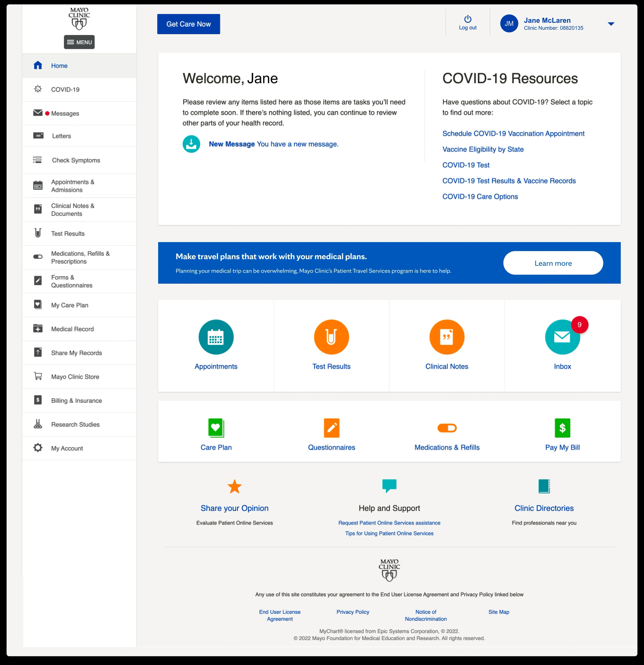Click the orange Questionnaires pencil icon
Screen dimensions: 644x665
pos(331,428)
